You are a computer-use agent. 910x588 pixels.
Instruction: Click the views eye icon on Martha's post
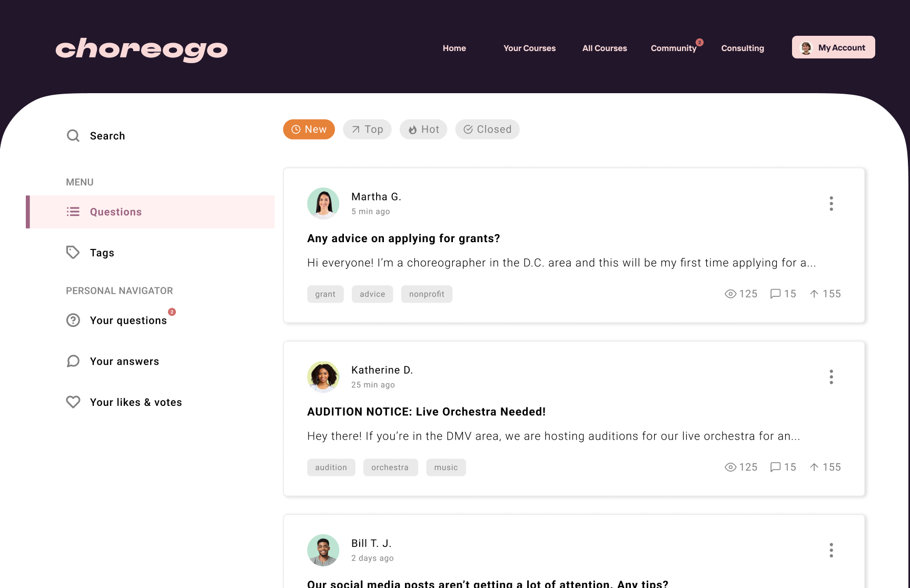730,294
